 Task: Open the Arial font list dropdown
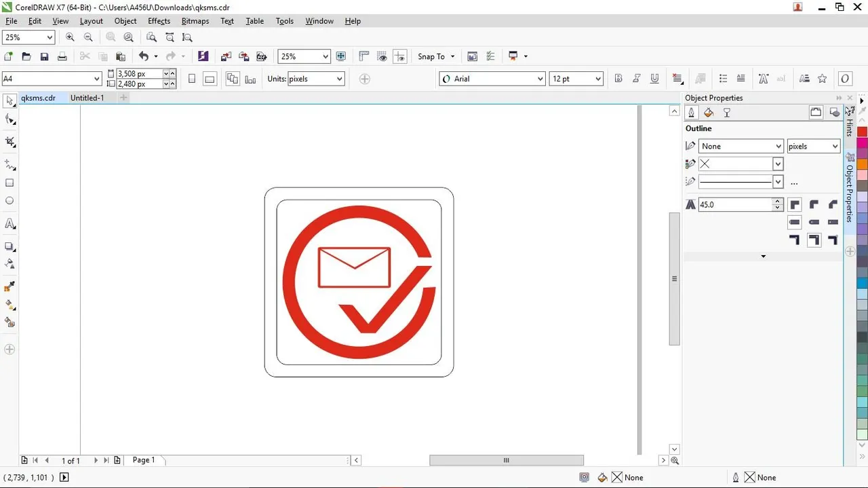tap(540, 79)
